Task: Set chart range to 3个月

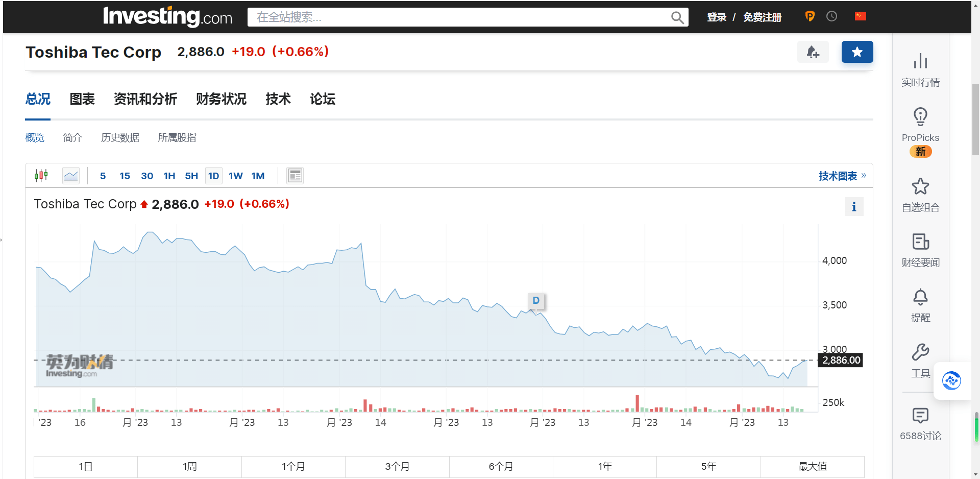Action: click(397, 467)
